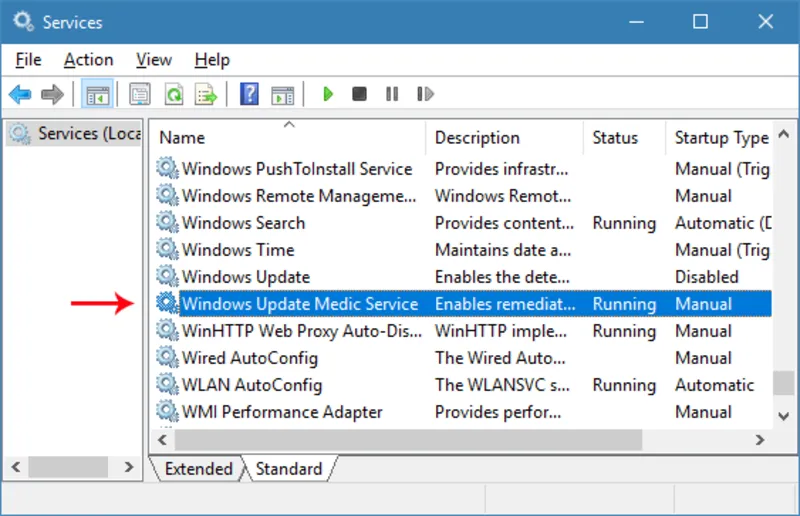Click the Restart Service icon
Image resolution: width=800 pixels, height=516 pixels.
425,95
